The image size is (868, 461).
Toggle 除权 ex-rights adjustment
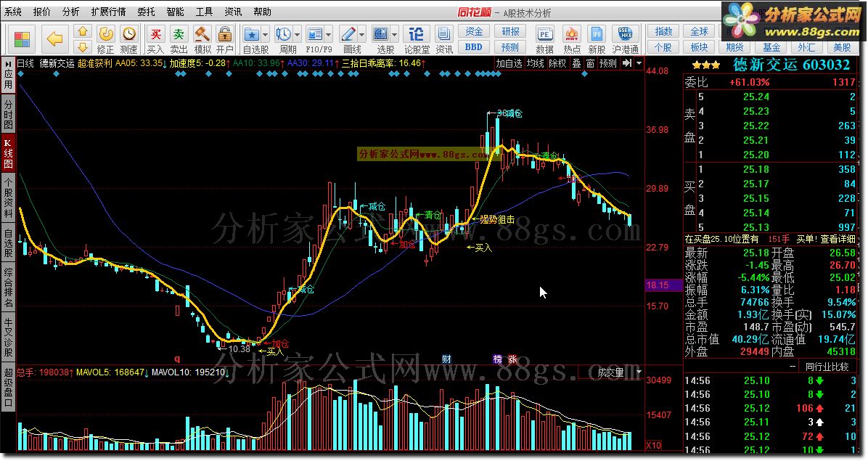(557, 63)
